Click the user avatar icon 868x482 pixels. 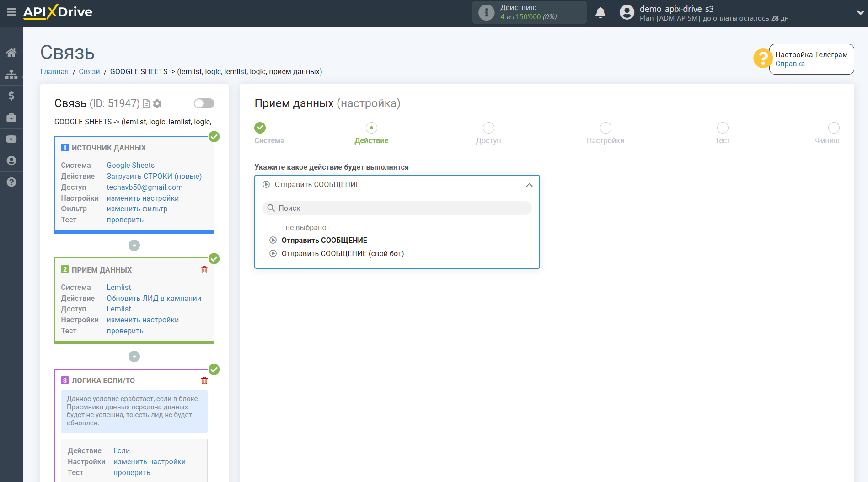(x=627, y=12)
